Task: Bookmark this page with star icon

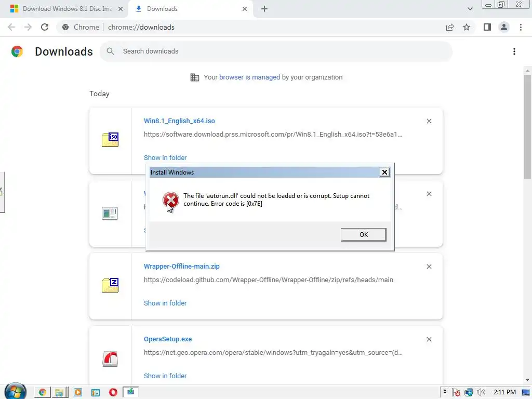Action: click(467, 27)
